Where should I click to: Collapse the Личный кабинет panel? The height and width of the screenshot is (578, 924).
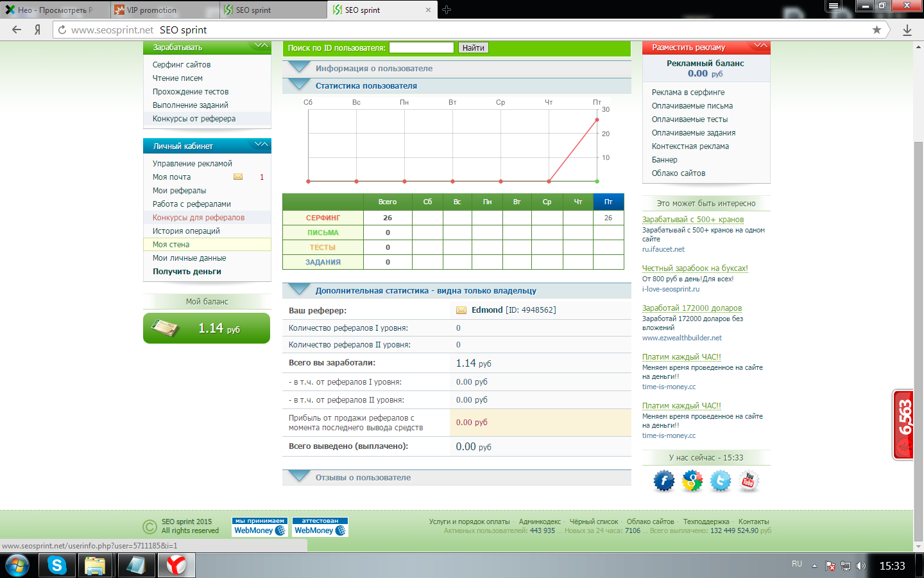coord(261,144)
